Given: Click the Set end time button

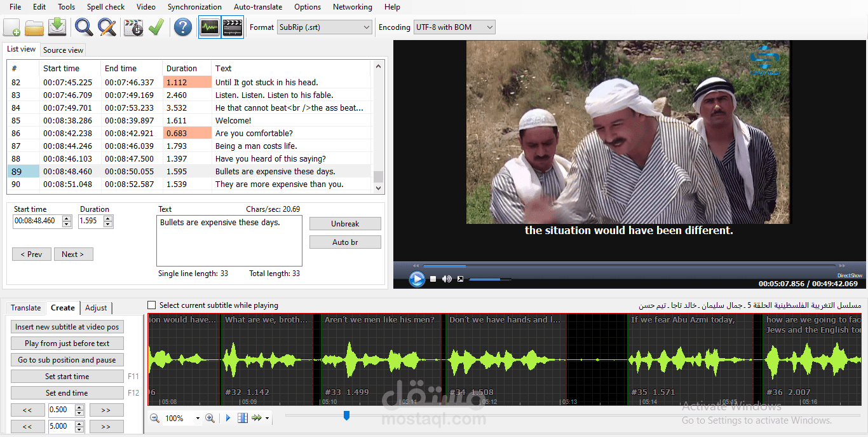Looking at the screenshot, I should [x=67, y=393].
